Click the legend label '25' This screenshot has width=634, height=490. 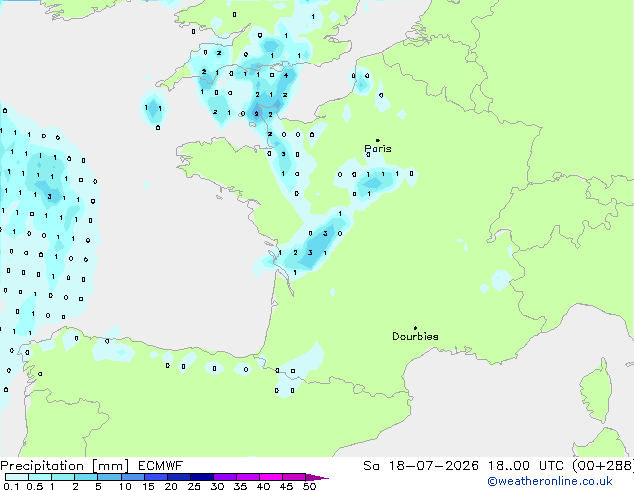coord(194,486)
